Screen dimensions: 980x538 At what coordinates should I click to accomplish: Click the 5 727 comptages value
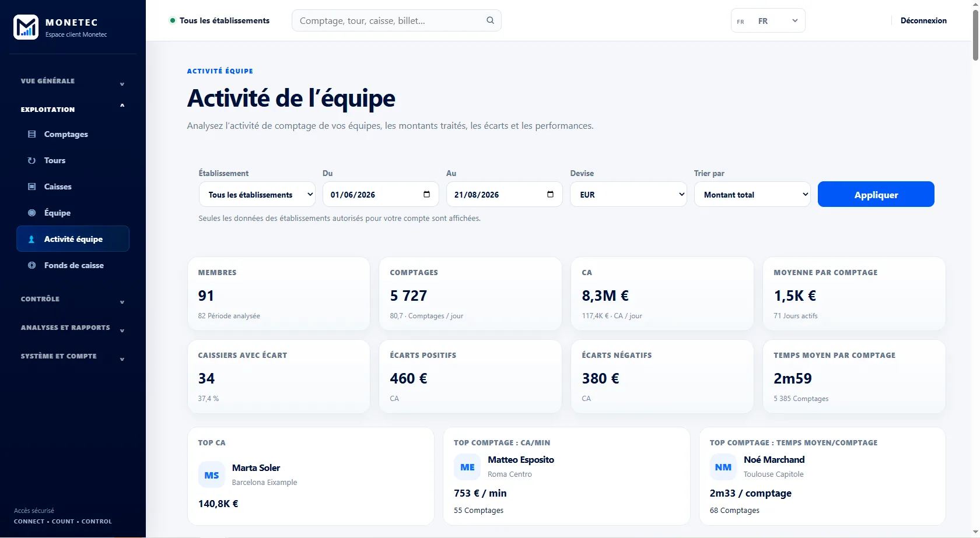click(408, 296)
